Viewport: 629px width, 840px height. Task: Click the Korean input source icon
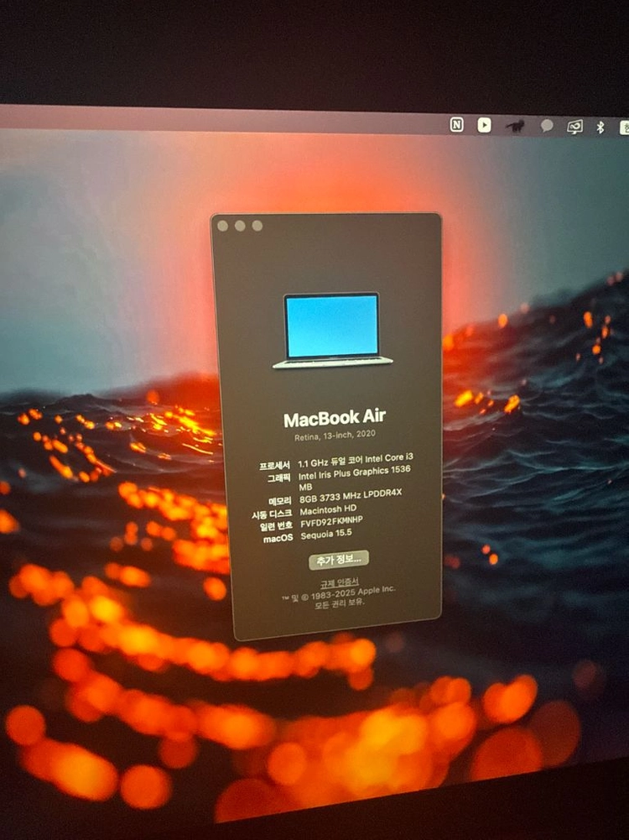[624, 128]
